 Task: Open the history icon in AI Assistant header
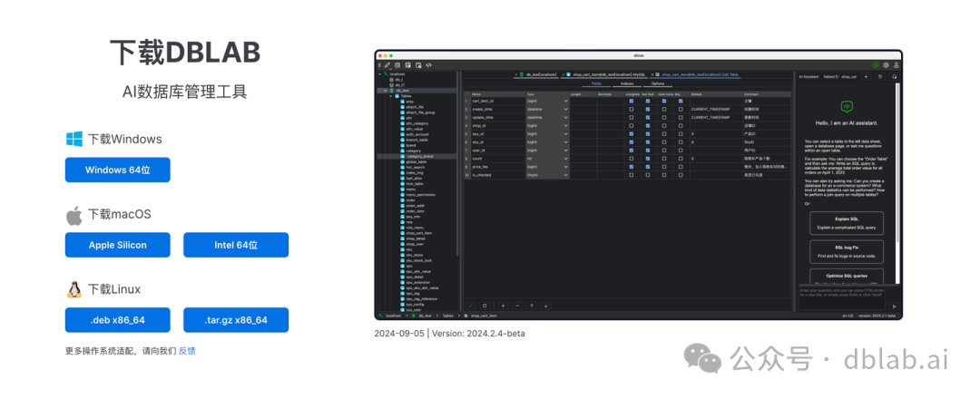[880, 77]
